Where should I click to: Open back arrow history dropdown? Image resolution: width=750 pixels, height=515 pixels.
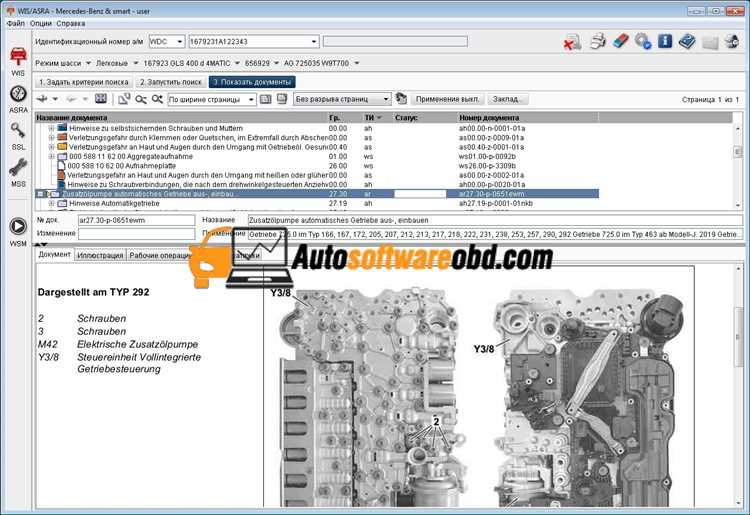(55, 99)
